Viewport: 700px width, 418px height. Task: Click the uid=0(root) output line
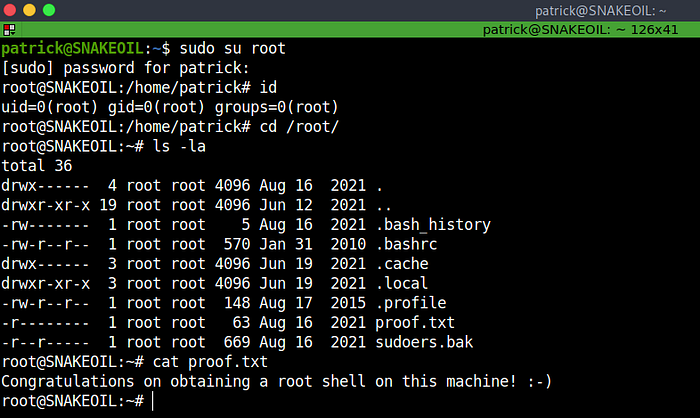(170, 107)
